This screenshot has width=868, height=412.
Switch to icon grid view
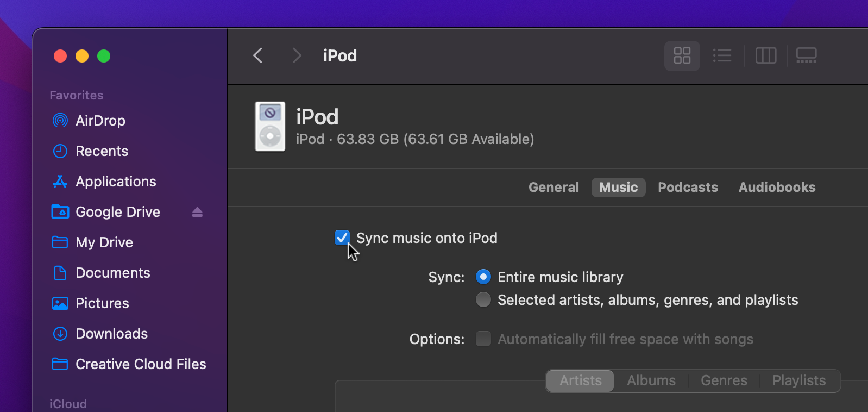[682, 55]
